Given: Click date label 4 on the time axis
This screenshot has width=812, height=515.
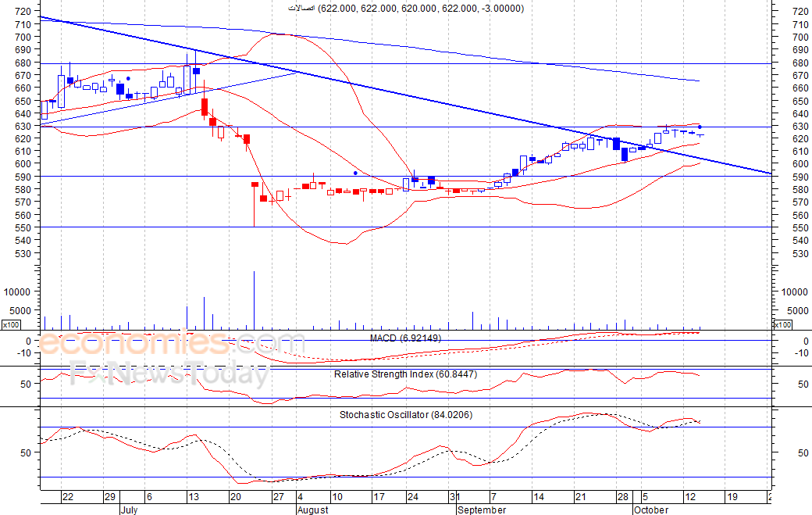Looking at the screenshot, I should pos(301,497).
